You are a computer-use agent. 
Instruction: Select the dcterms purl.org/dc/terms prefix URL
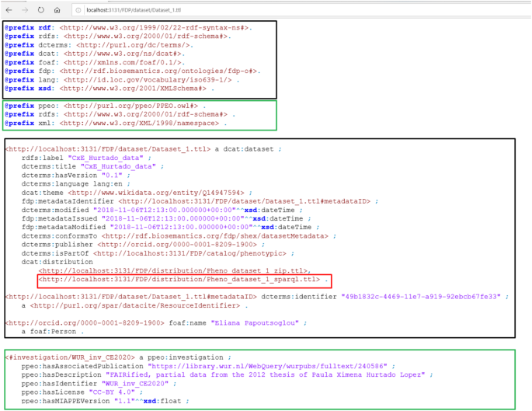point(133,45)
